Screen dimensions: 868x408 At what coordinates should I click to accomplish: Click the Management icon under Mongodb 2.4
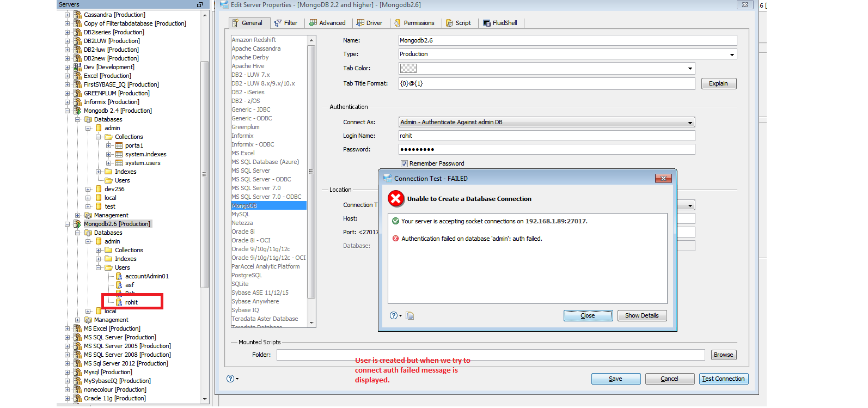[88, 215]
